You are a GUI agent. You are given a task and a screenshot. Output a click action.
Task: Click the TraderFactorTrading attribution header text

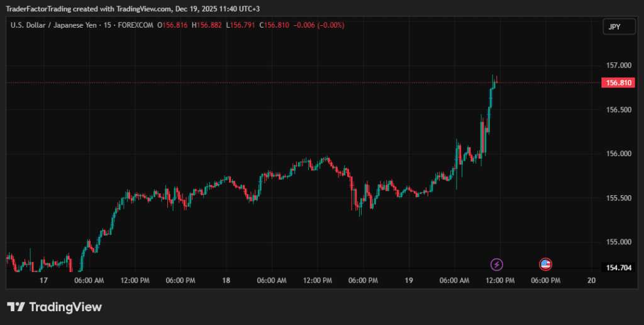(133, 9)
